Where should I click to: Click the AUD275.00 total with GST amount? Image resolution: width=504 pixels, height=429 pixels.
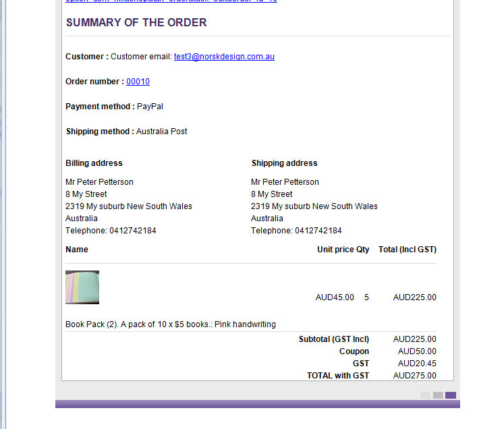(414, 376)
